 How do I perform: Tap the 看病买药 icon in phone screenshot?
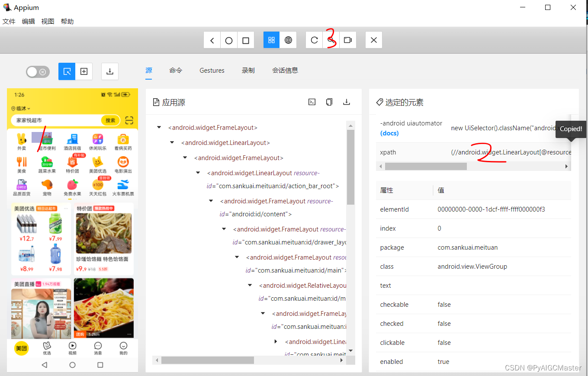click(x=123, y=142)
